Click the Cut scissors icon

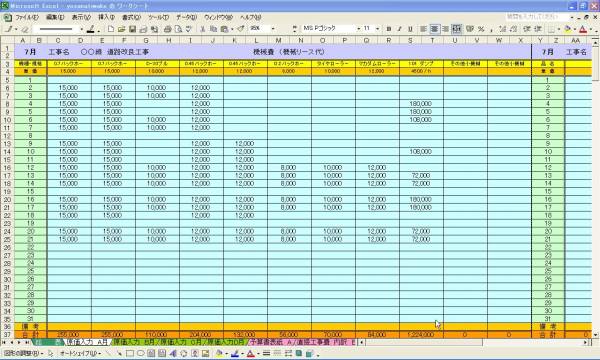[x=203, y=29]
